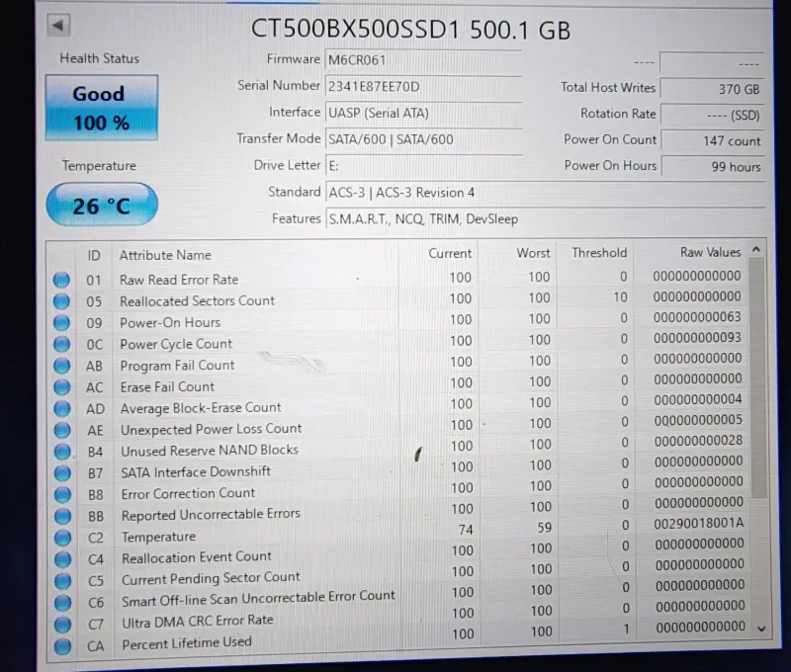The image size is (791, 672).
Task: Click the Reported Uncorrectable Errors attribute name
Action: (211, 515)
